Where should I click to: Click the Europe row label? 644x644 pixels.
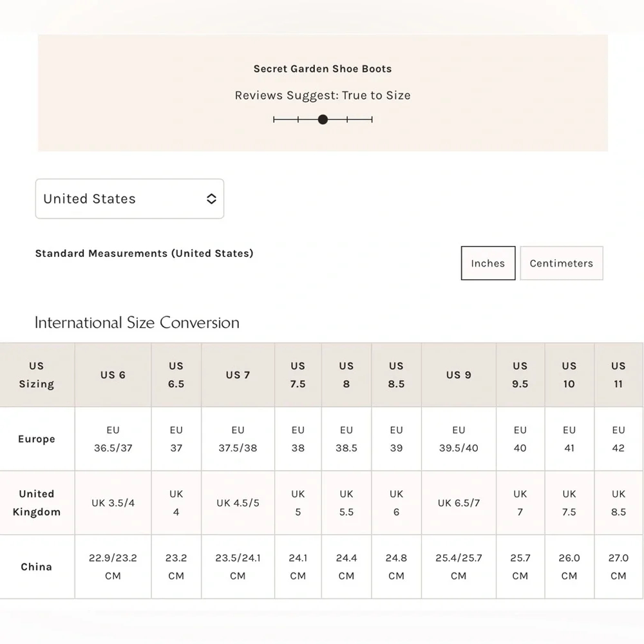pyautogui.click(x=37, y=439)
